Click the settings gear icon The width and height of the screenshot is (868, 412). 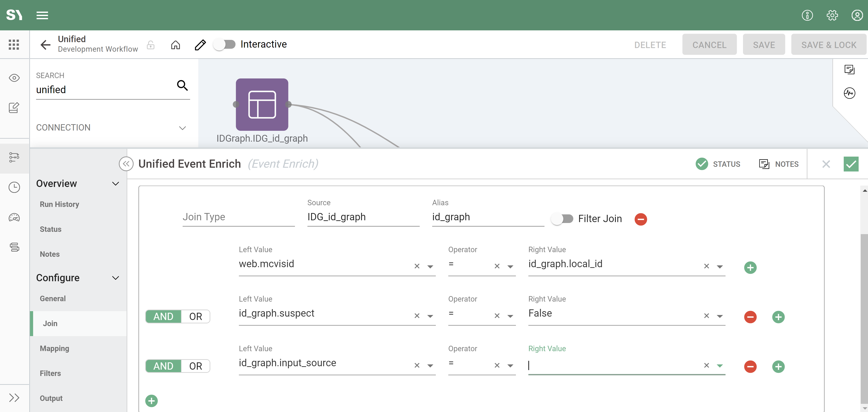coord(832,15)
